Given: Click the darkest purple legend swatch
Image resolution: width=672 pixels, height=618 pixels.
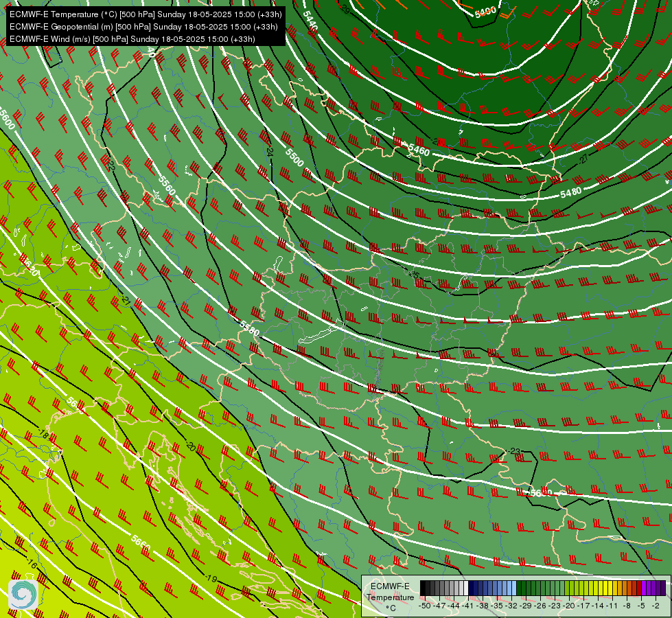Looking at the screenshot, I should tap(663, 588).
